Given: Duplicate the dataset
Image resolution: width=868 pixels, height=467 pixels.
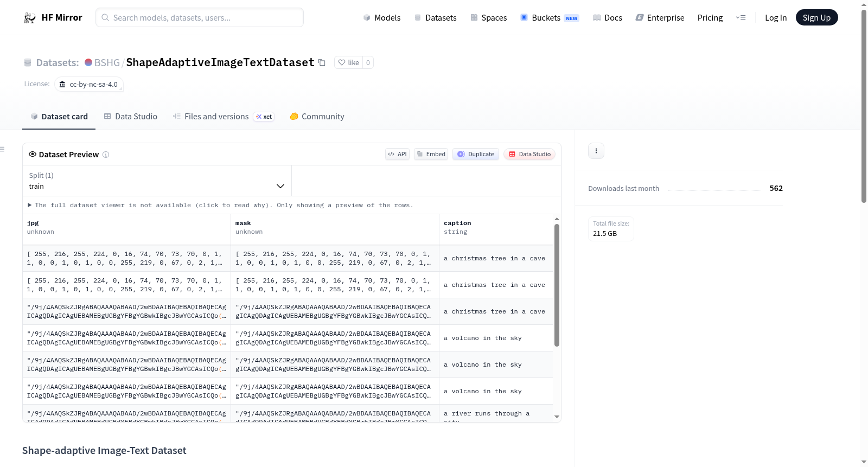Looking at the screenshot, I should pyautogui.click(x=476, y=154).
